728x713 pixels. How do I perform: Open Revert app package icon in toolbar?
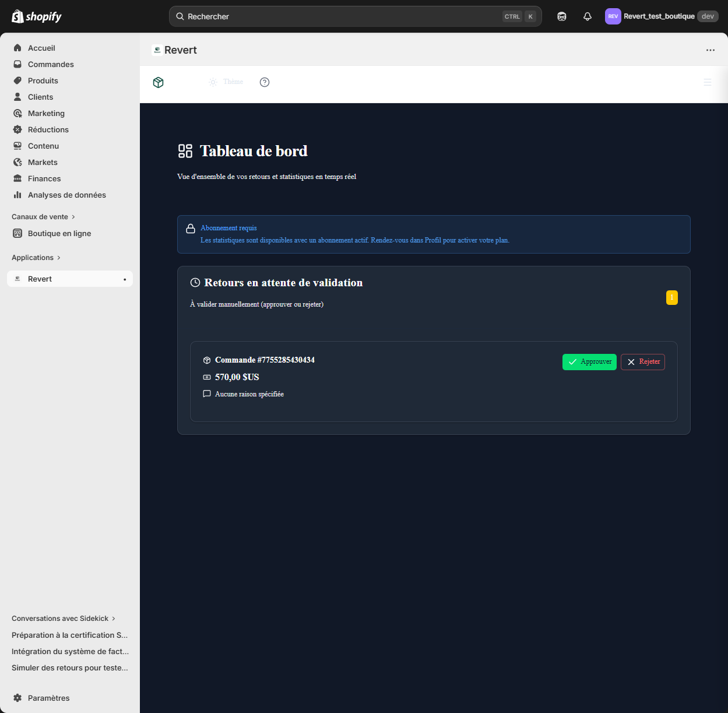[x=158, y=82]
